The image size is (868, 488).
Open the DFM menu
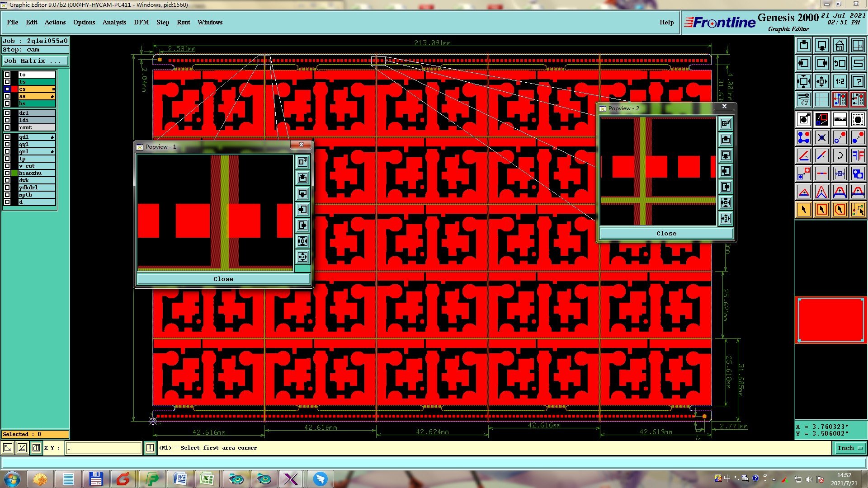coord(141,22)
